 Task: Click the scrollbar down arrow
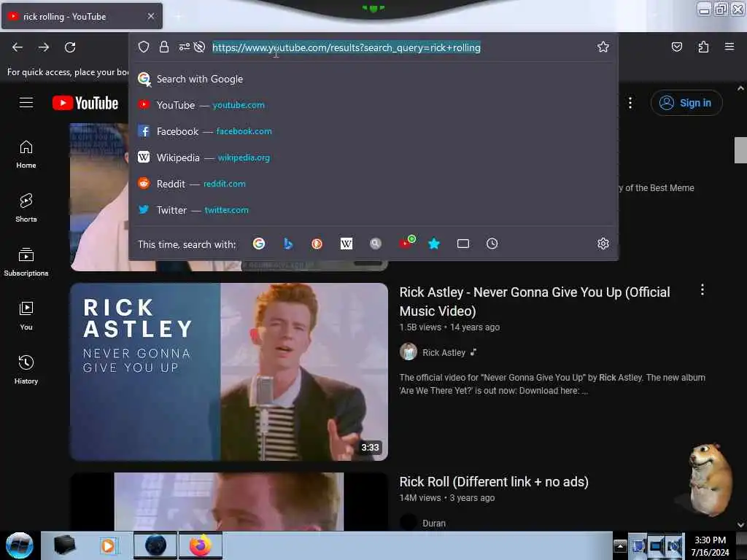coord(740,525)
